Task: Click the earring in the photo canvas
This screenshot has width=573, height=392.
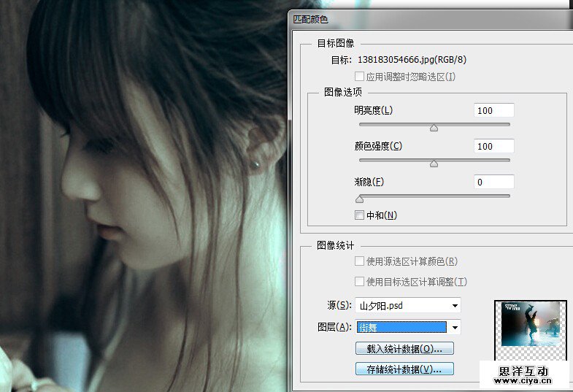Action: [255, 165]
